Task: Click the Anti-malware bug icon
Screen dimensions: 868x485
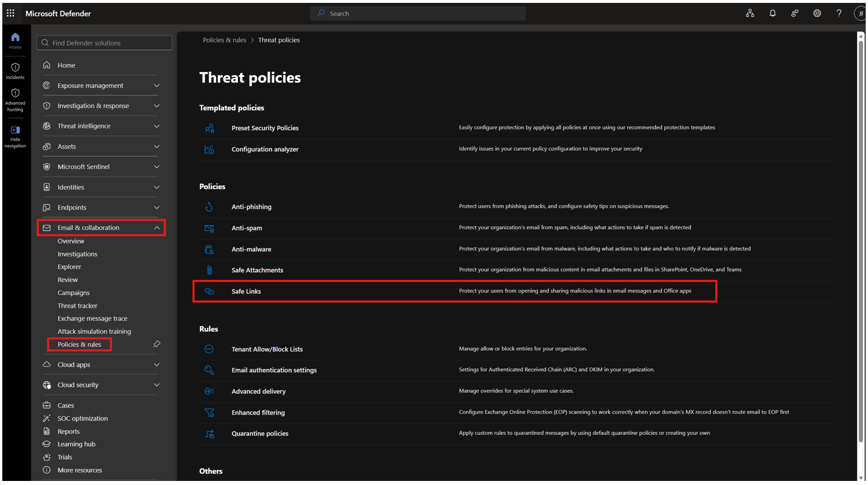Action: point(209,249)
